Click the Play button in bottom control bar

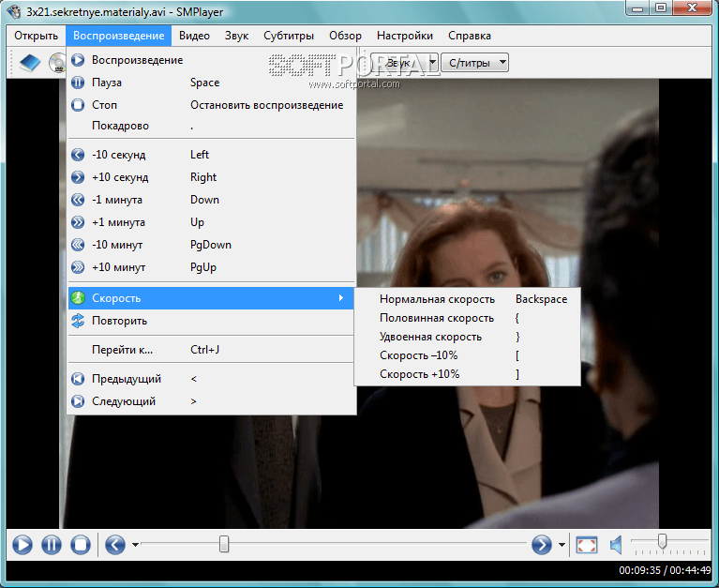coord(22,545)
